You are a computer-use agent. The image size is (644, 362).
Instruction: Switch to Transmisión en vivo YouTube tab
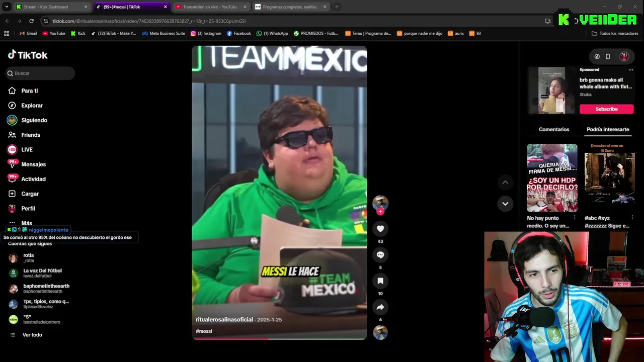point(211,7)
